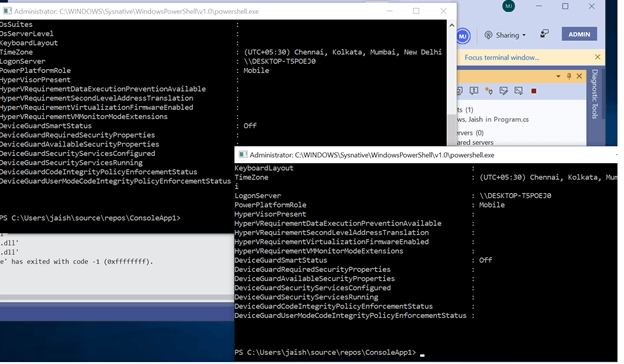Image resolution: width=624 pixels, height=364 pixels.
Task: Click the orange-dot plug icon in Live Share toolbar
Action: [489, 91]
